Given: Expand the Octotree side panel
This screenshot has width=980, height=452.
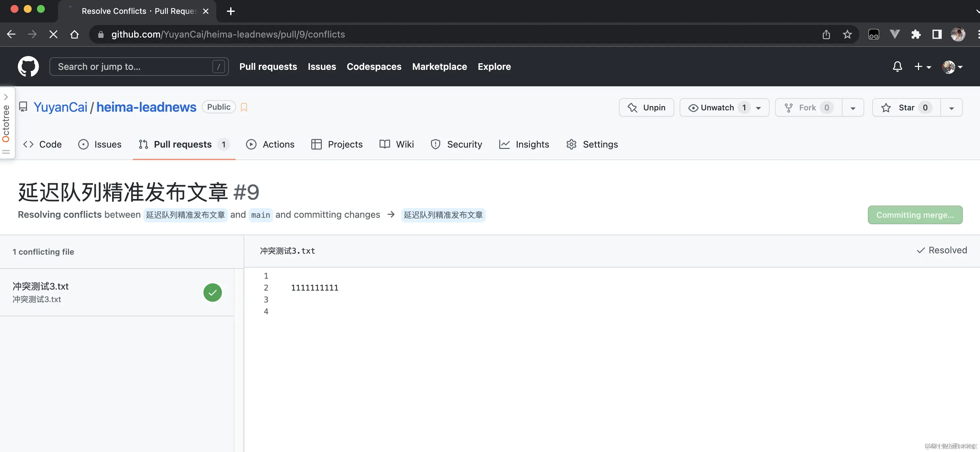Looking at the screenshot, I should 6,97.
